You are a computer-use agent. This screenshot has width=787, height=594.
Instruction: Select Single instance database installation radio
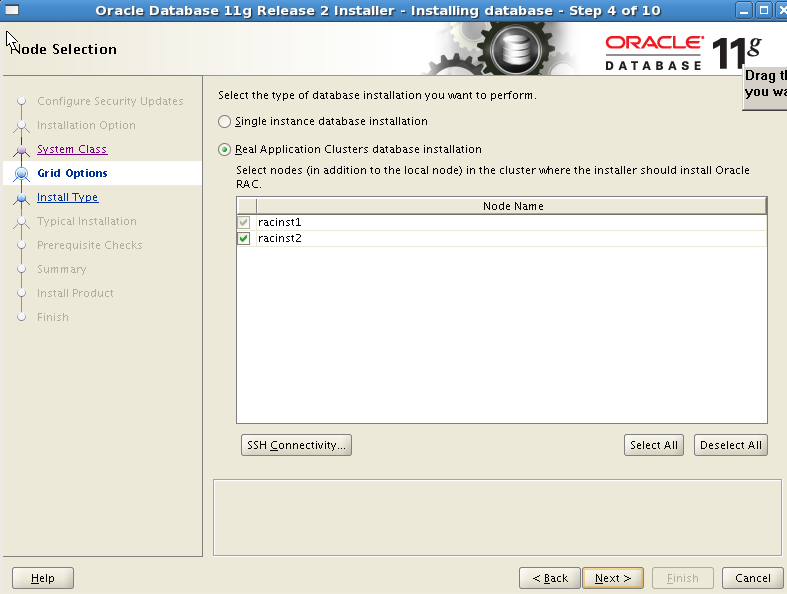pos(224,122)
